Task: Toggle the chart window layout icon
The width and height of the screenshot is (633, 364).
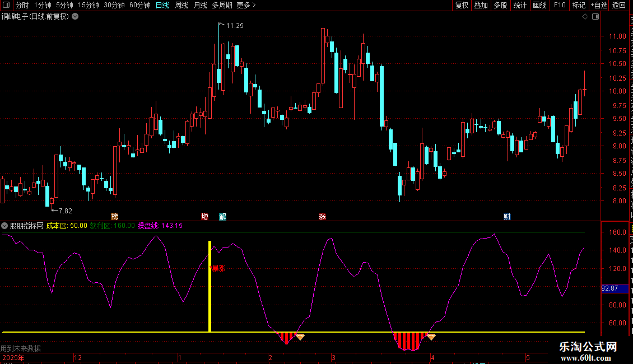Action: pyautogui.click(x=595, y=17)
